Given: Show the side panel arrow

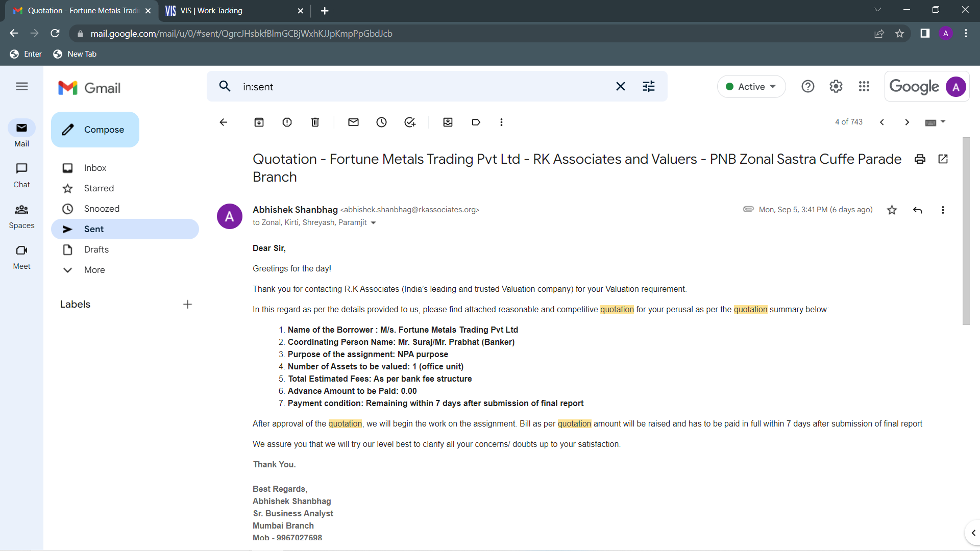Looking at the screenshot, I should (x=973, y=533).
